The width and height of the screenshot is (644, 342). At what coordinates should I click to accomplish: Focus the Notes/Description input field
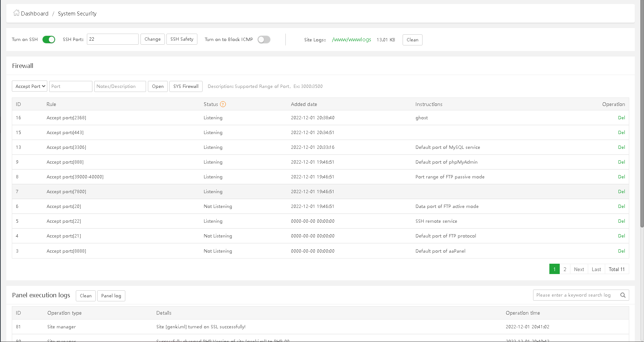click(120, 86)
